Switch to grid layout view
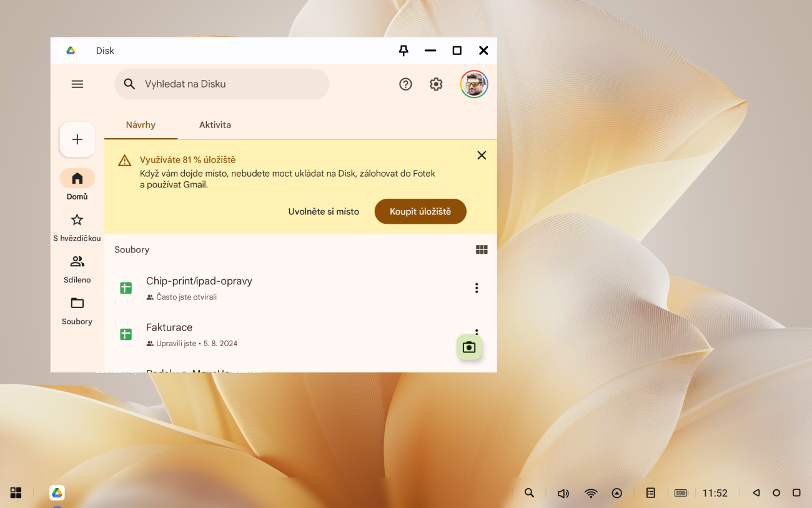Screen dimensions: 812x508 (x=482, y=249)
